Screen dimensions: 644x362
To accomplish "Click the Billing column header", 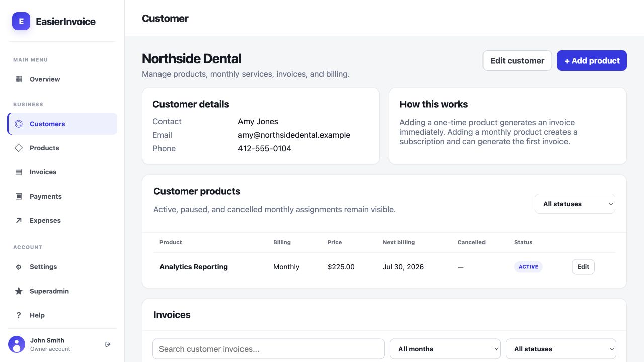I will pyautogui.click(x=282, y=242).
